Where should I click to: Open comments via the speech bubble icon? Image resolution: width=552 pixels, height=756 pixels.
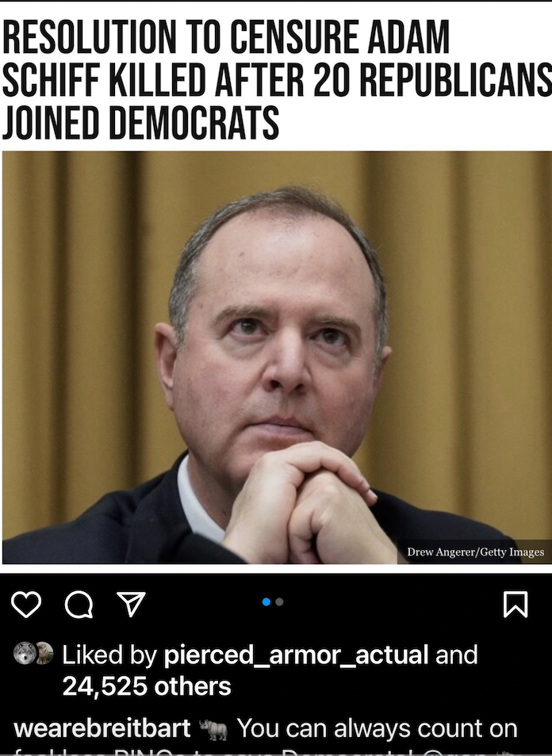(79, 604)
